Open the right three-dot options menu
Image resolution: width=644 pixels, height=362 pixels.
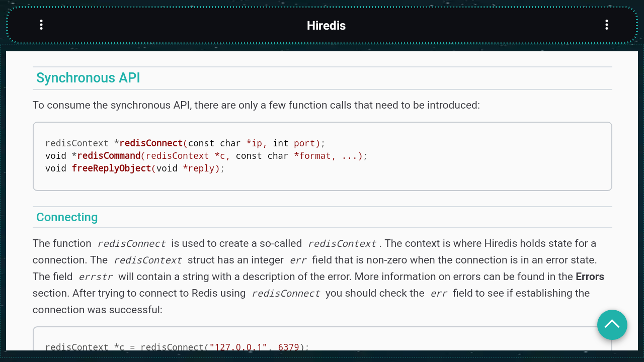[x=607, y=25]
